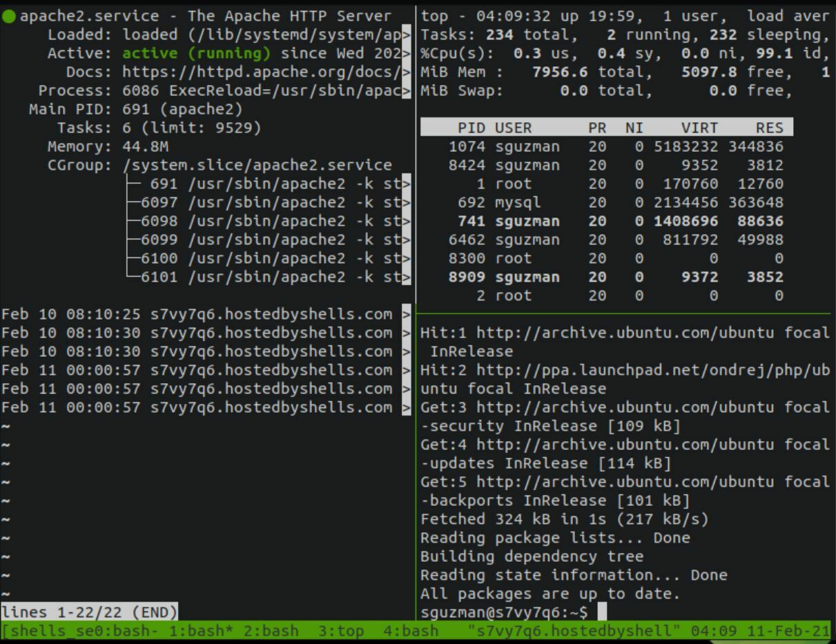Click the green apache2.service status dot
The height and width of the screenshot is (644, 836).
[x=9, y=17]
